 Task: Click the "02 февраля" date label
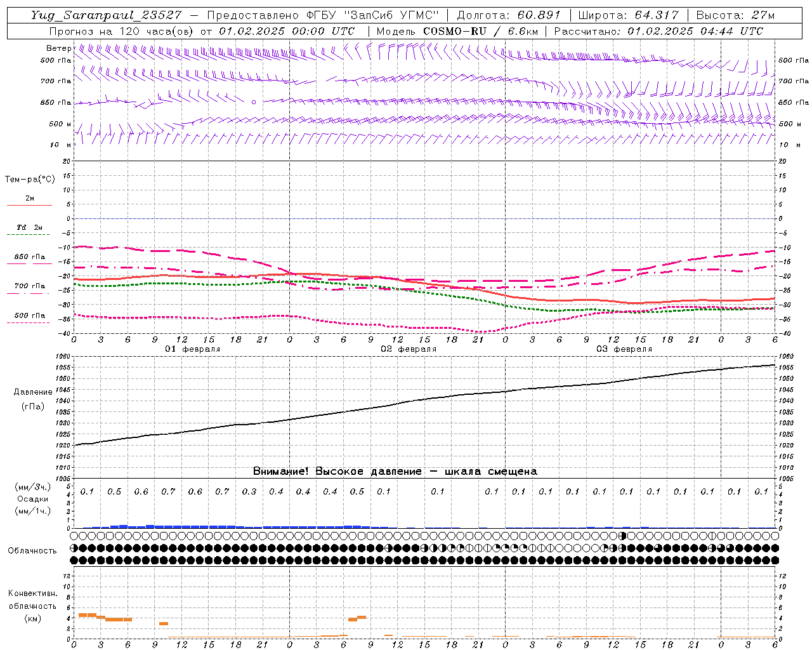coord(409,349)
